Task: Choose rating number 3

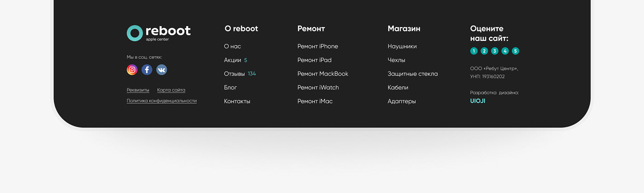Action: tap(494, 51)
